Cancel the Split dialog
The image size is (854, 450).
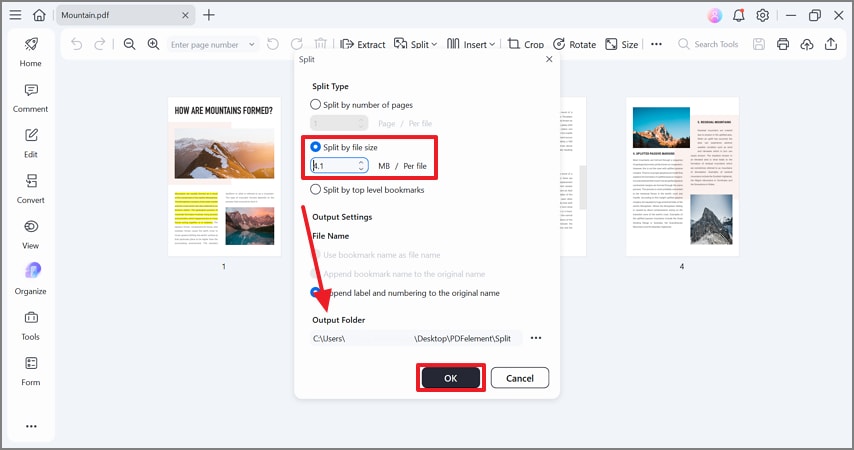(520, 378)
